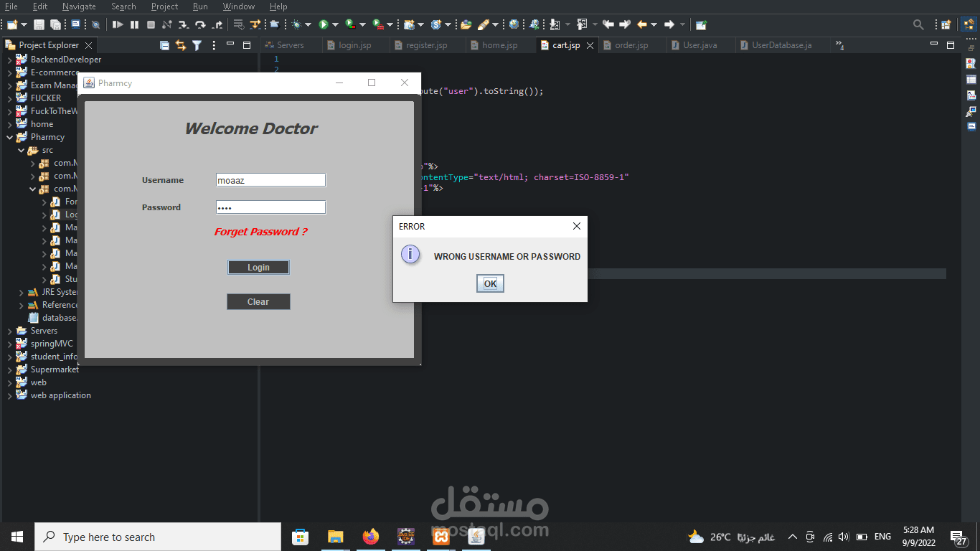This screenshot has height=551, width=980.
Task: Open Project Explorer view menu dots
Action: click(214, 45)
